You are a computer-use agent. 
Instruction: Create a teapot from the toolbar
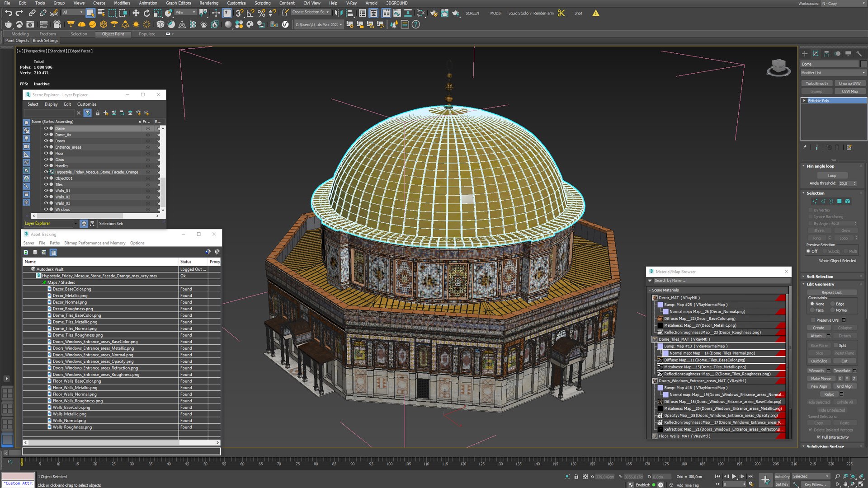coord(9,24)
